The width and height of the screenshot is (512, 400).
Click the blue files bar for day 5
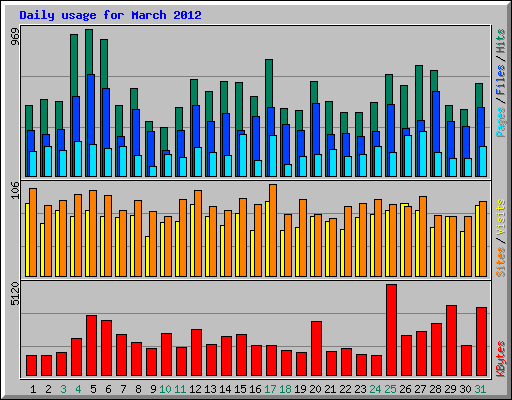[x=91, y=110]
